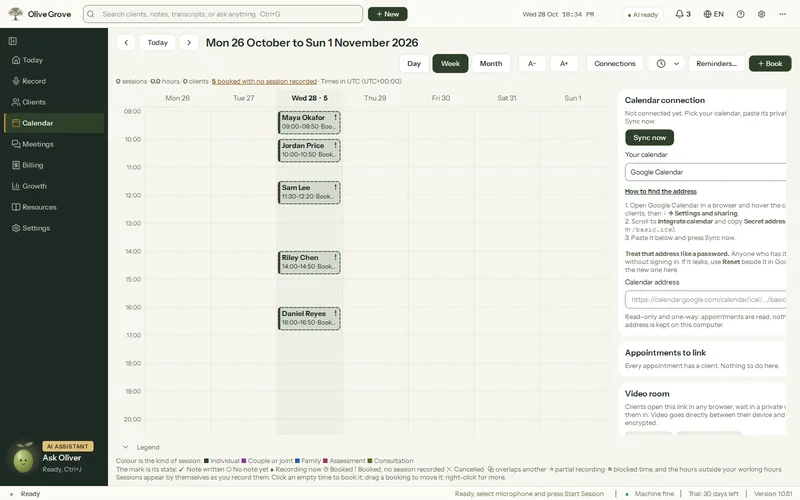Select the Wed 28 column header
800x500 pixels.
click(x=309, y=98)
